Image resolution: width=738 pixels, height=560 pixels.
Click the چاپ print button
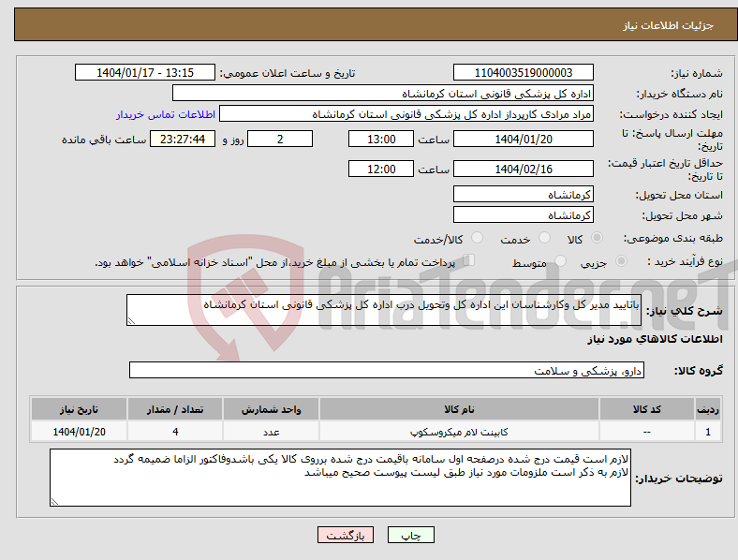(x=411, y=535)
